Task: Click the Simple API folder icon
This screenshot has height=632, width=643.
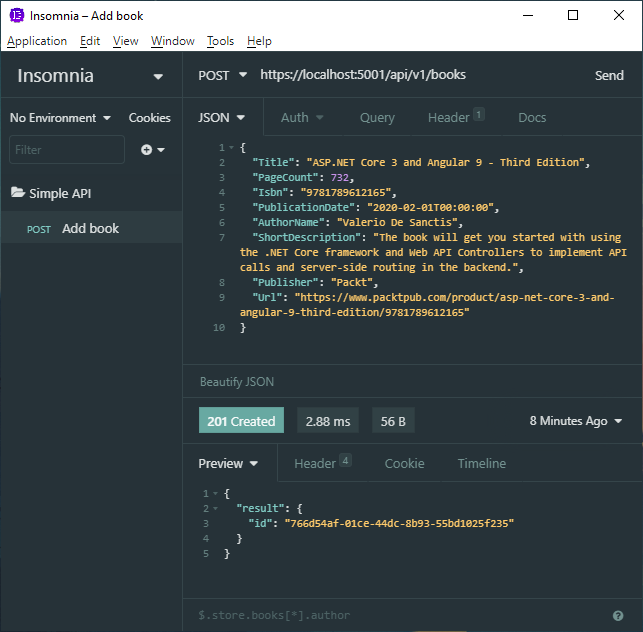Action: click(x=18, y=192)
